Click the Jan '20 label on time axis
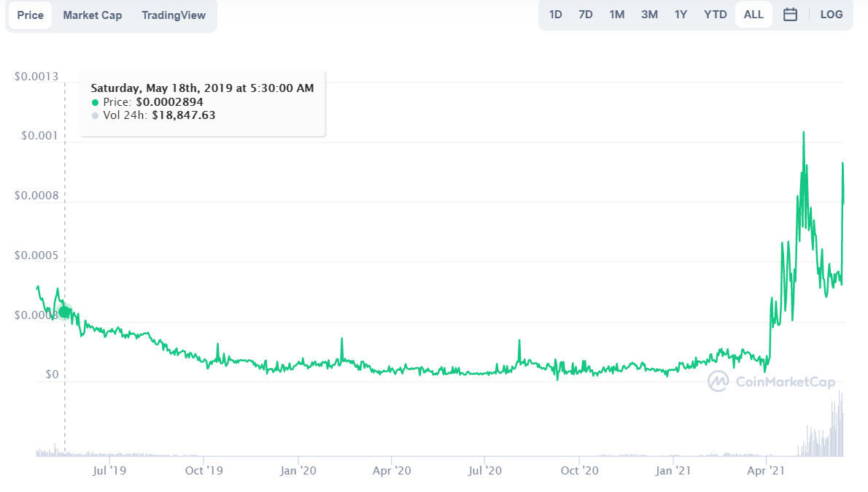The height and width of the screenshot is (492, 868). click(298, 471)
